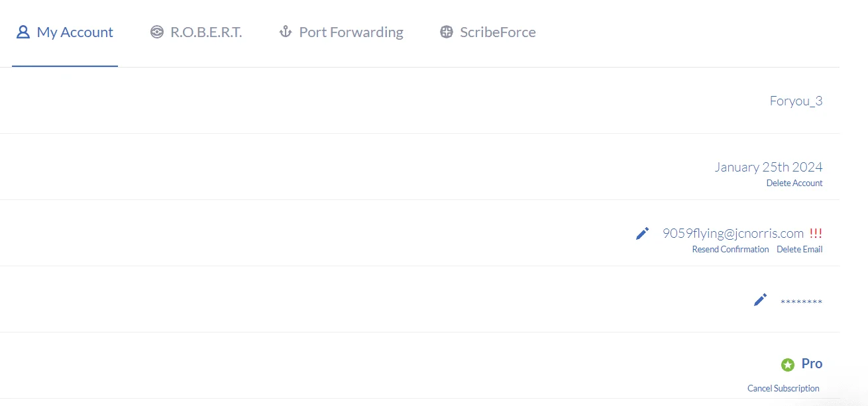This screenshot has width=868, height=406.
Task: Click the Delete Account link
Action: point(794,183)
